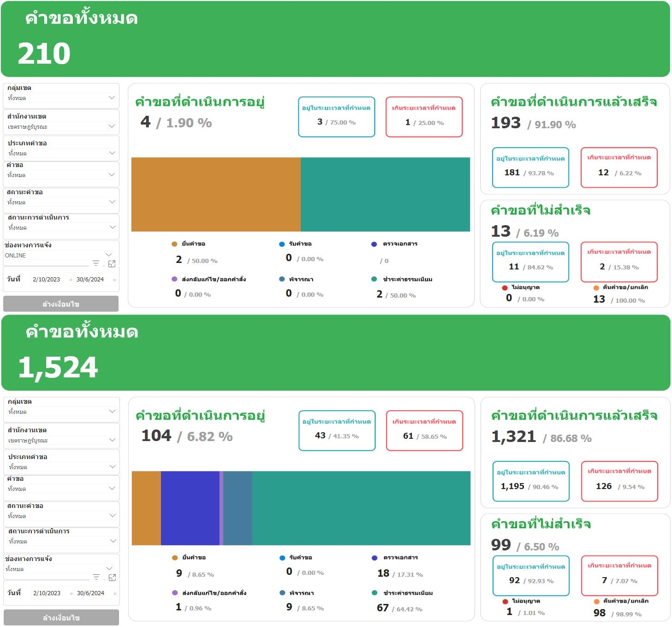Viewport: 672px width, 627px height.
Task: Click the 2/10/2023 start date field in the 1,524 dashboard
Action: [47, 593]
